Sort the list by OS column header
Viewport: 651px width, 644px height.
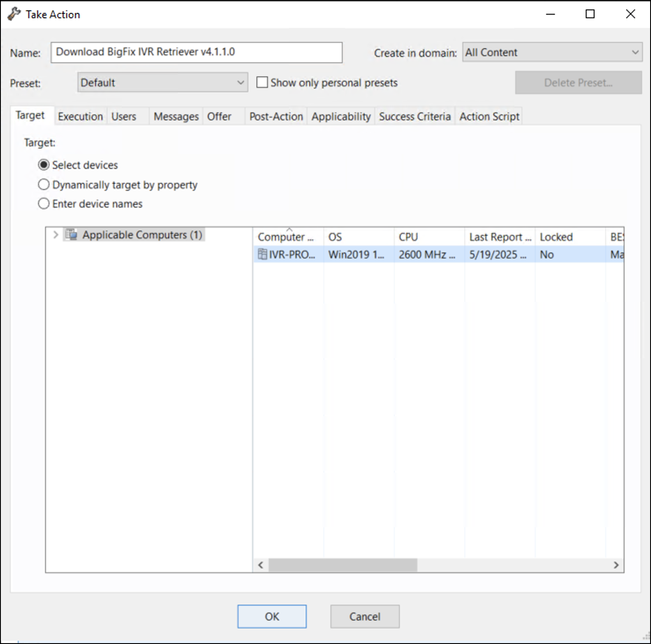tap(359, 237)
